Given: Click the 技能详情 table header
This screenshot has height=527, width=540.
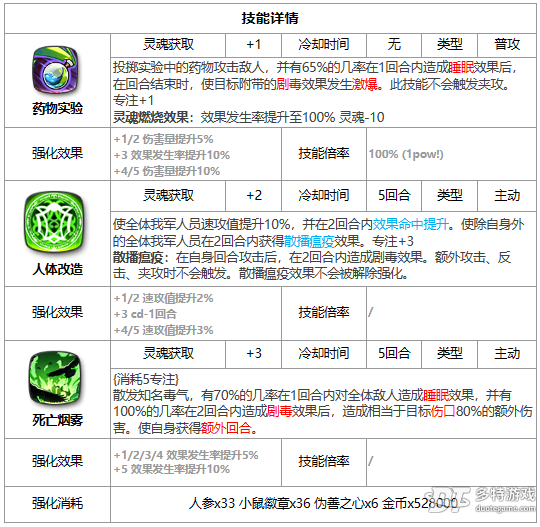Looking at the screenshot, I should click(x=270, y=18).
